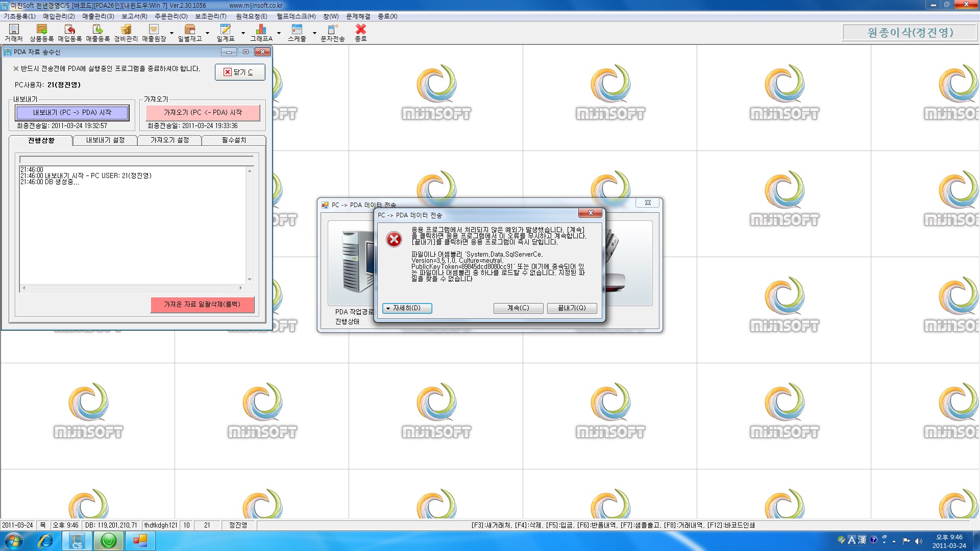
Task: Click the red error icon in dialog
Action: coord(394,239)
